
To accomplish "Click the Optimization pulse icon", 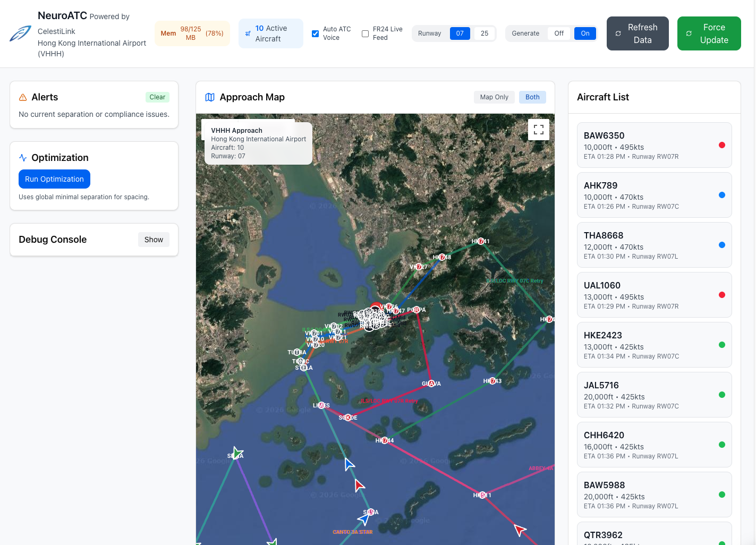I will pos(23,158).
